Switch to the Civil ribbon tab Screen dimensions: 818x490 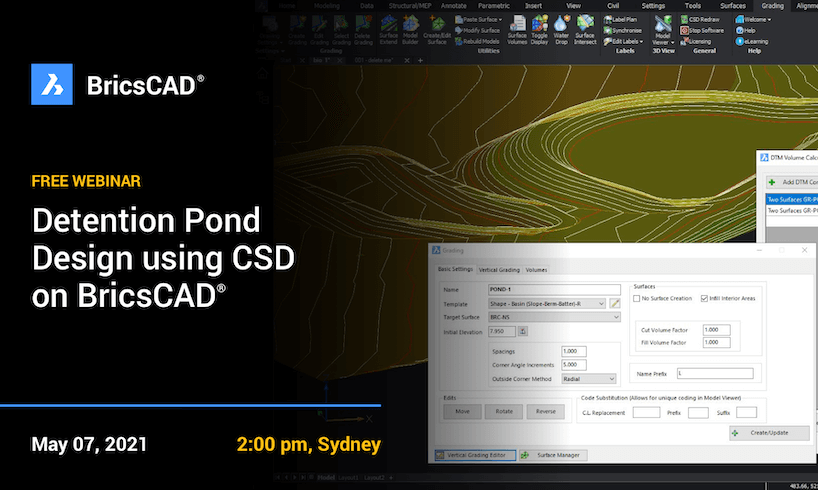point(613,6)
